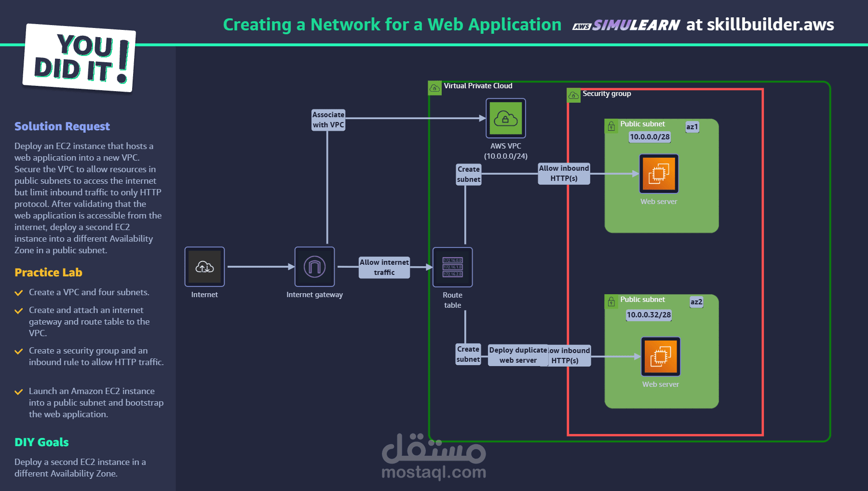Toggle checkmark beside "Create a VPC and four subnets"

pyautogui.click(x=19, y=292)
